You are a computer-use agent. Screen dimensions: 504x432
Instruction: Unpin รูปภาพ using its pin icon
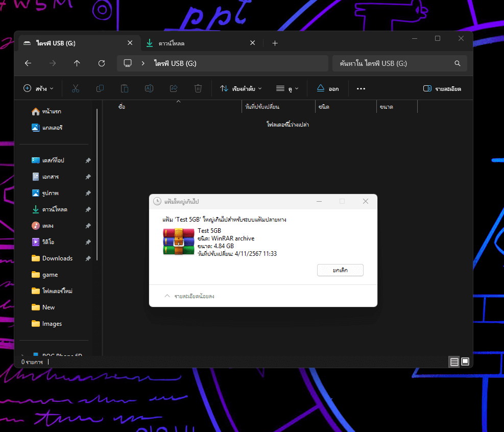tap(88, 193)
